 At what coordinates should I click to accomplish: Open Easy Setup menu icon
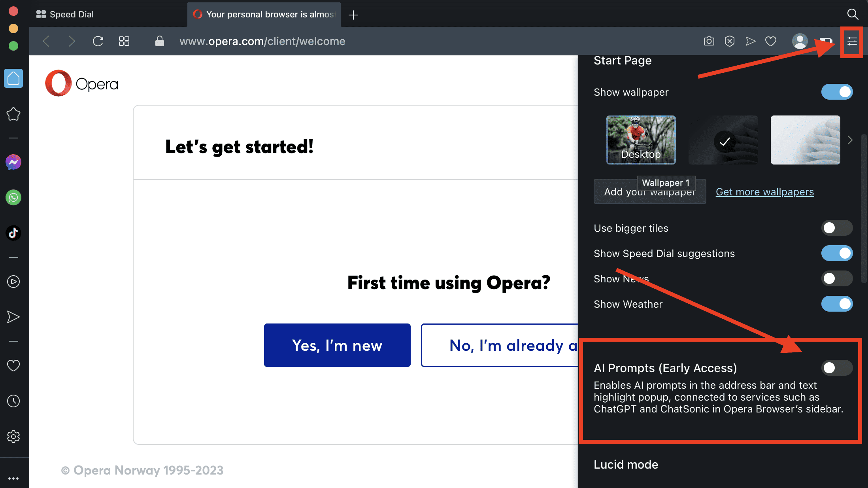[x=852, y=41]
